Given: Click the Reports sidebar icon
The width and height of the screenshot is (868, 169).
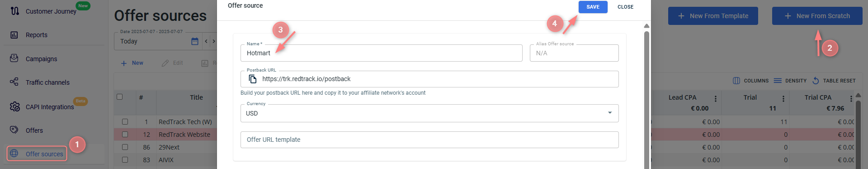Looking at the screenshot, I should [14, 35].
